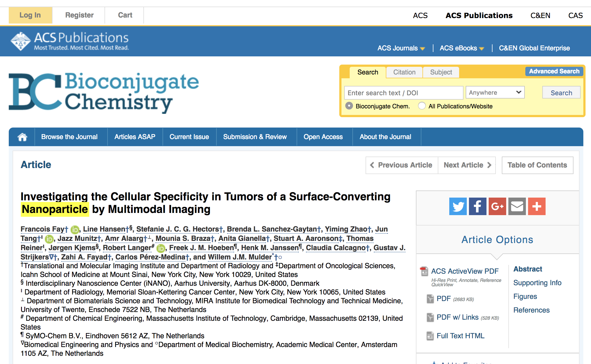Click the highlighted word Nanoparticle in title
The width and height of the screenshot is (591, 364).
coord(55,209)
